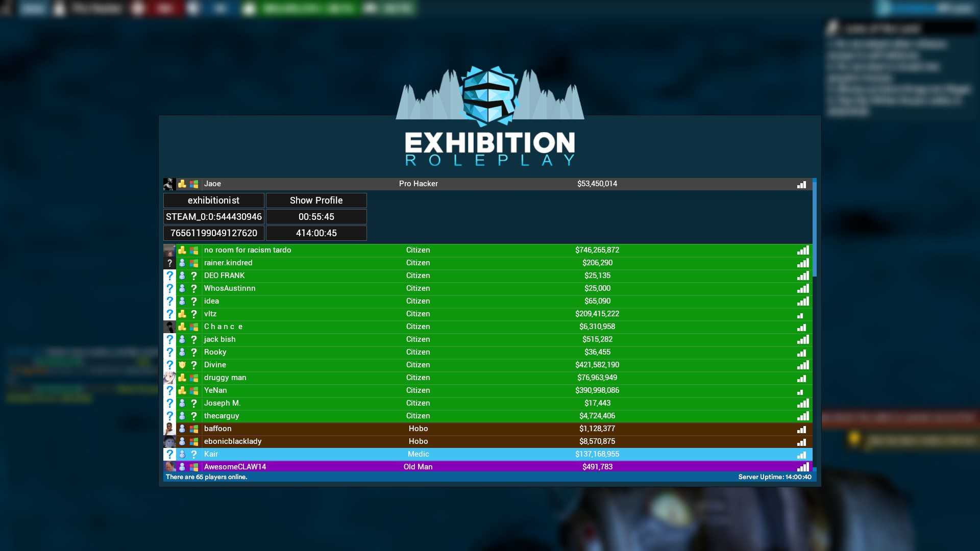Select the WhosAustinnn player name

tap(230, 288)
